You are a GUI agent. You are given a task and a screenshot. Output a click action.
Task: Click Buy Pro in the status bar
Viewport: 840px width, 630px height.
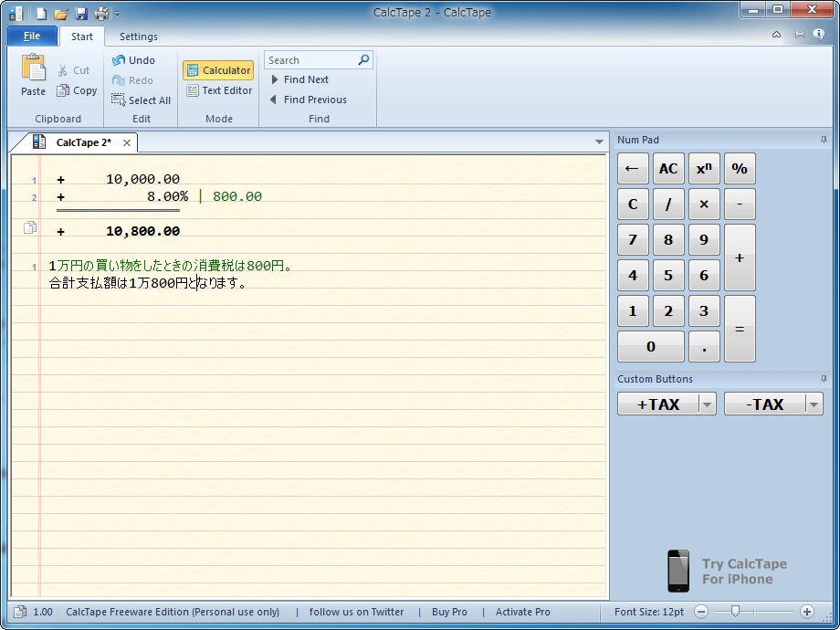pos(449,612)
